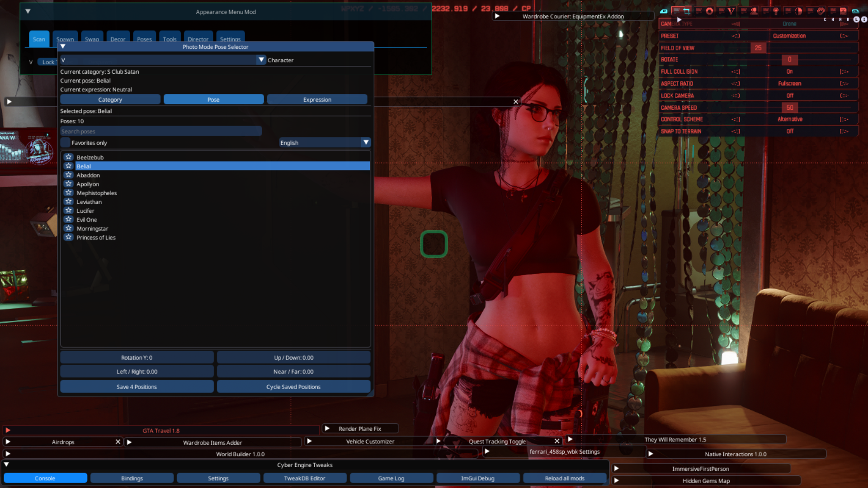Open photo mode half-circle effects tab icon
The height and width of the screenshot is (488, 868).
pos(798,11)
